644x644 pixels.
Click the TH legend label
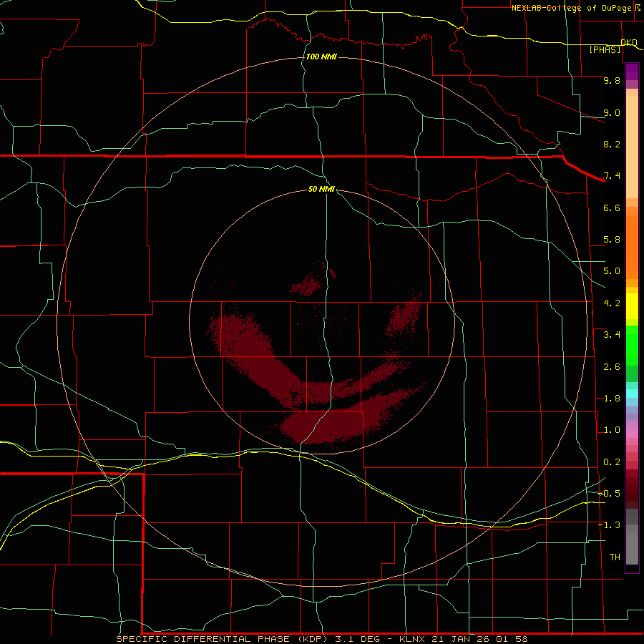615,557
